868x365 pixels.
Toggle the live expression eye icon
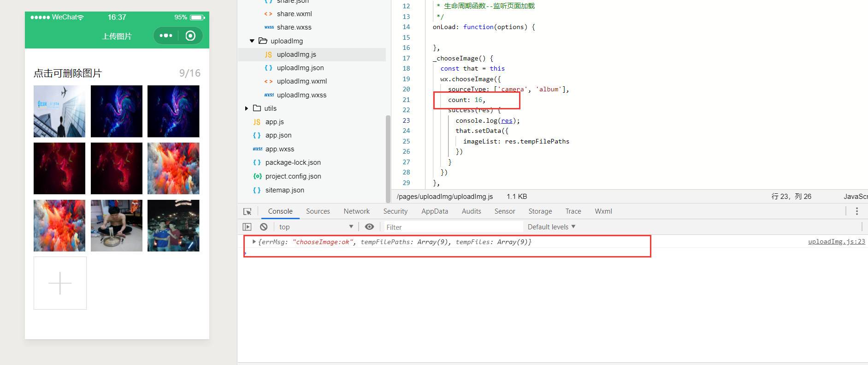(369, 227)
